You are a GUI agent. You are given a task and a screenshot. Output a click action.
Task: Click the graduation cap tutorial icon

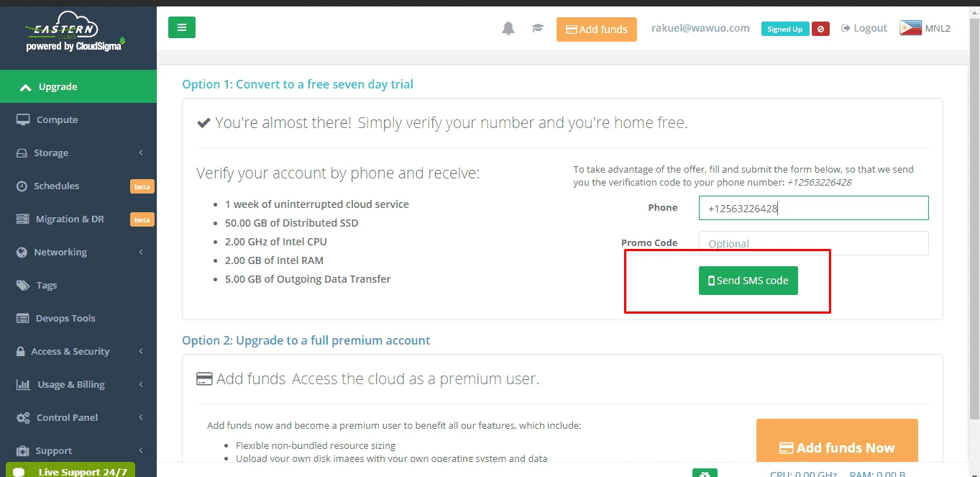pos(538,28)
